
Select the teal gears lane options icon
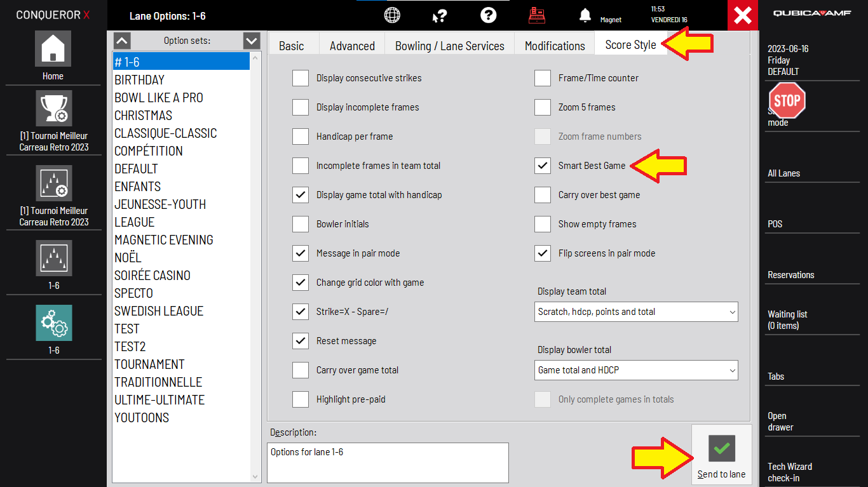coord(53,323)
